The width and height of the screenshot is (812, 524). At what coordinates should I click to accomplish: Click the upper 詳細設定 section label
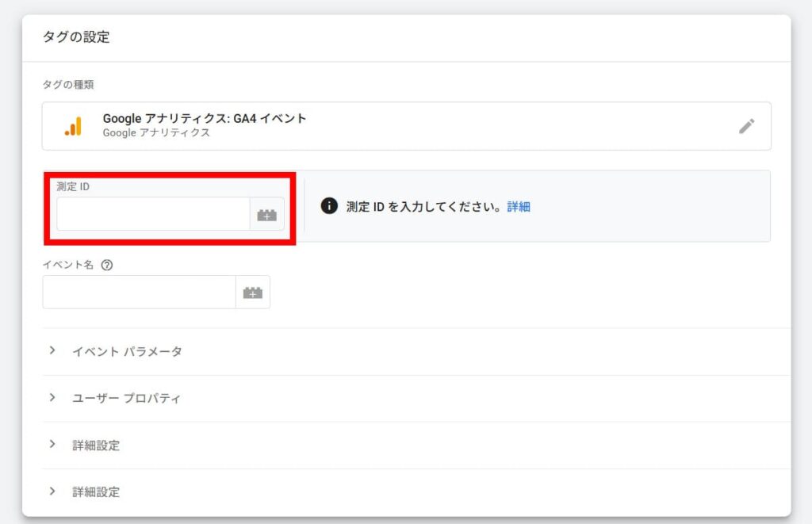coord(96,446)
